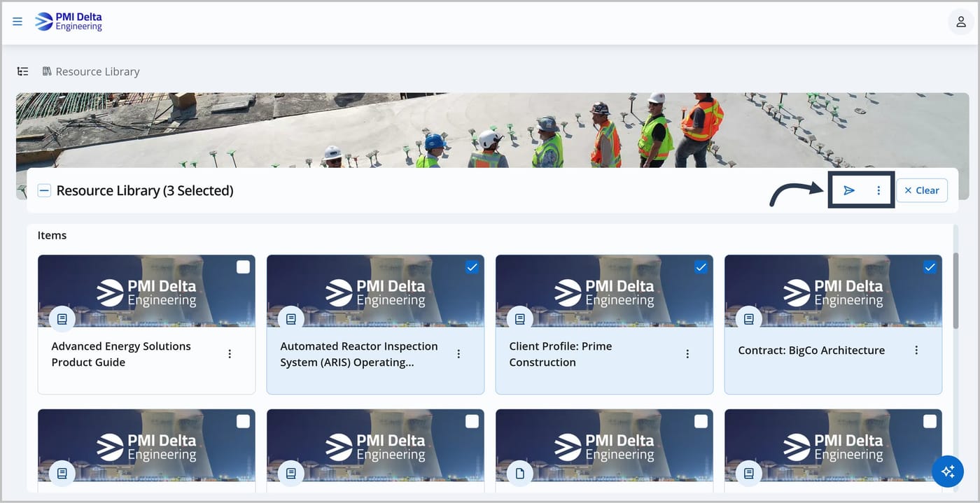Image resolution: width=980 pixels, height=503 pixels.
Task: Open the hamburger navigation menu
Action: pyautogui.click(x=17, y=22)
